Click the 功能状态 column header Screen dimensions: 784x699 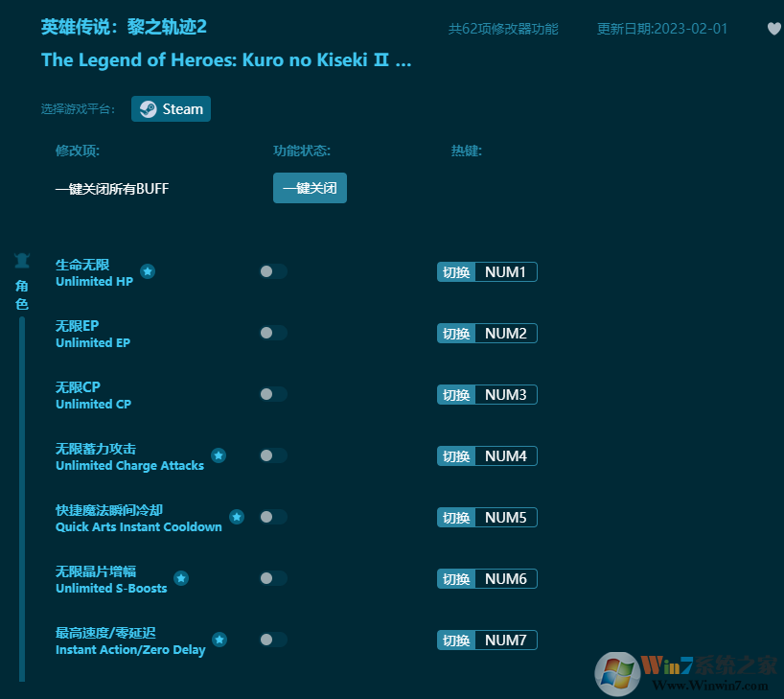[x=302, y=151]
